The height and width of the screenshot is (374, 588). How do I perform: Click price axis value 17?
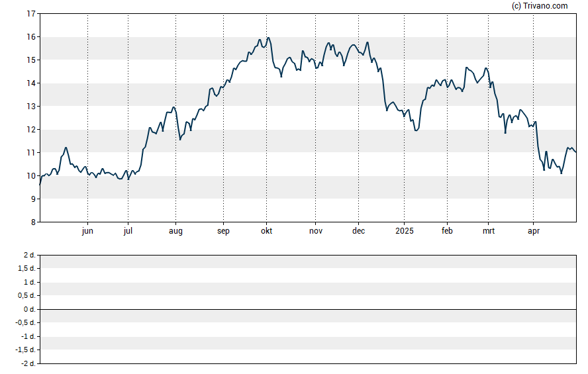[31, 14]
